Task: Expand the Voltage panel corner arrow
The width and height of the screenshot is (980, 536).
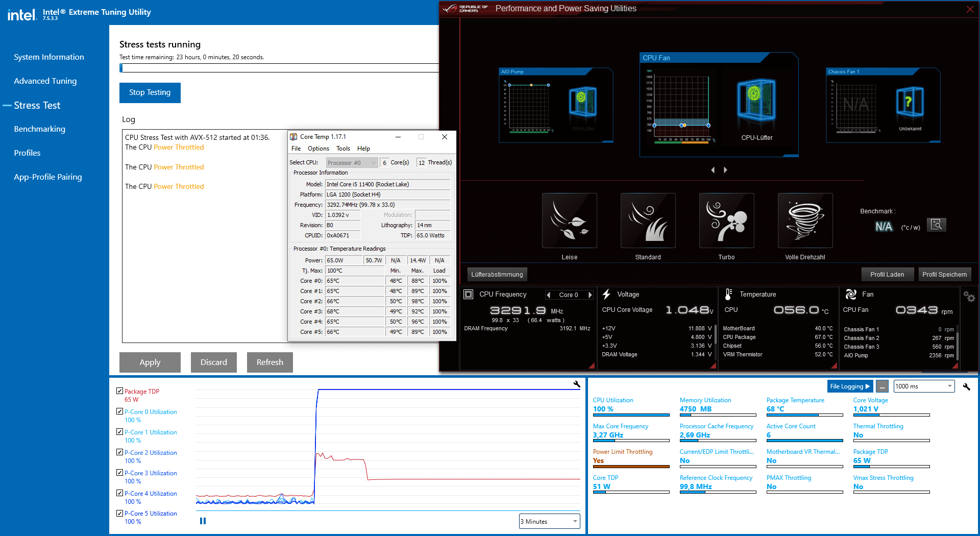Action: [714, 366]
